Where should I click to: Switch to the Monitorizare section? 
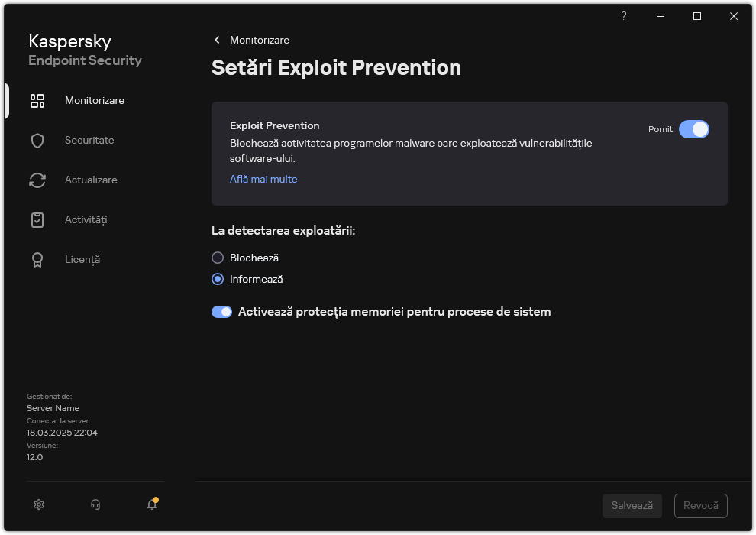coord(94,100)
